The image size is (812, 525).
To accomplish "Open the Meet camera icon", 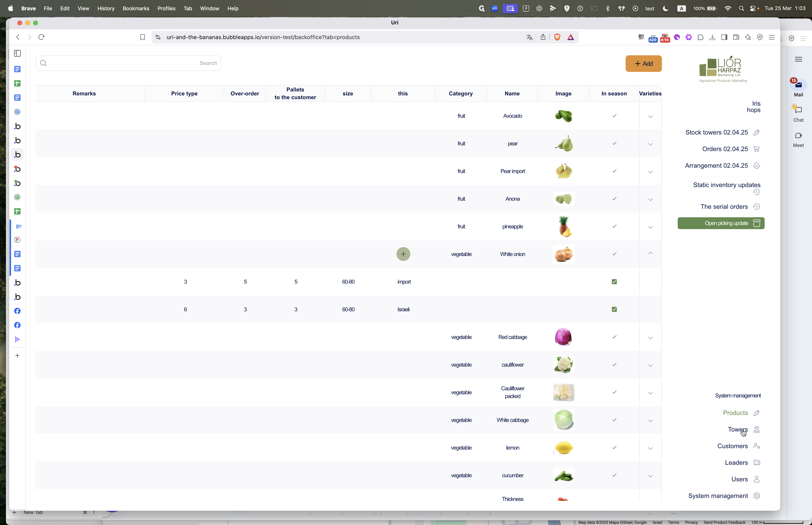I will click(798, 136).
